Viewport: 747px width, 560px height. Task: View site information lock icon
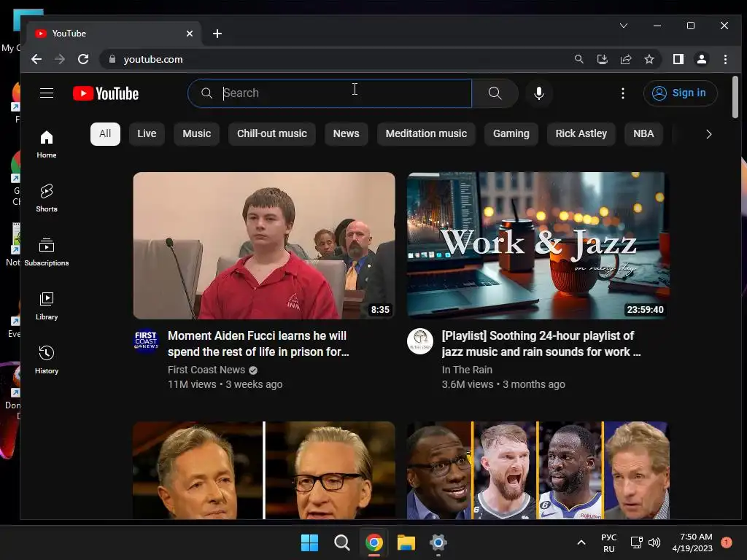[112, 59]
